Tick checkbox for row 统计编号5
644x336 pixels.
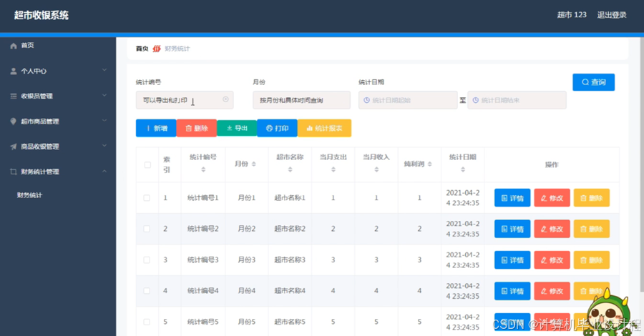coord(147,322)
